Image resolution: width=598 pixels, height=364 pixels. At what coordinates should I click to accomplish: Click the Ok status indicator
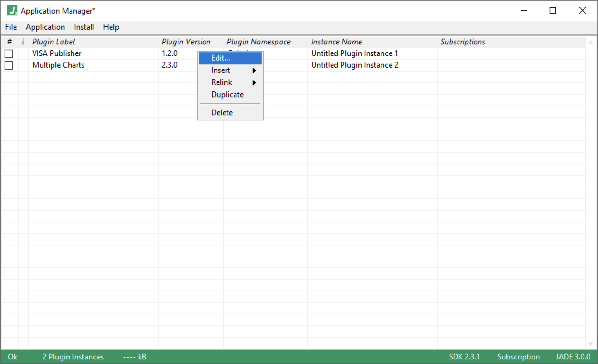[x=13, y=357]
